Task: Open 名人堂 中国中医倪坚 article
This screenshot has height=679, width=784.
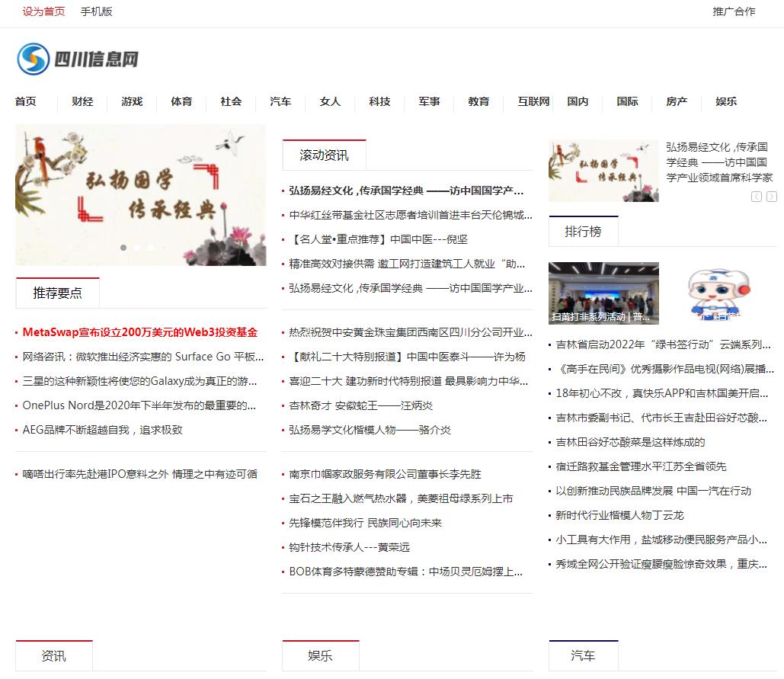Action: click(378, 239)
